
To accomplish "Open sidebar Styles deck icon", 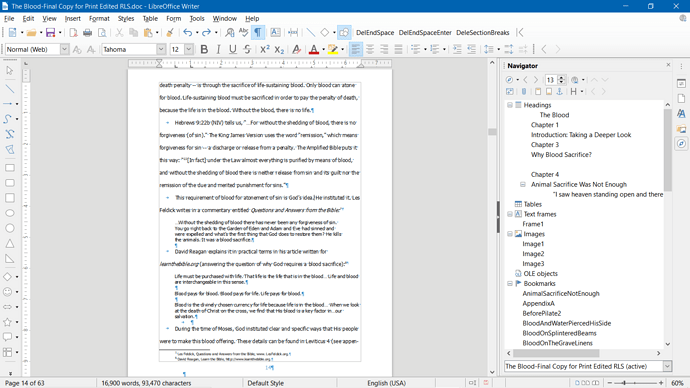I will (x=681, y=114).
